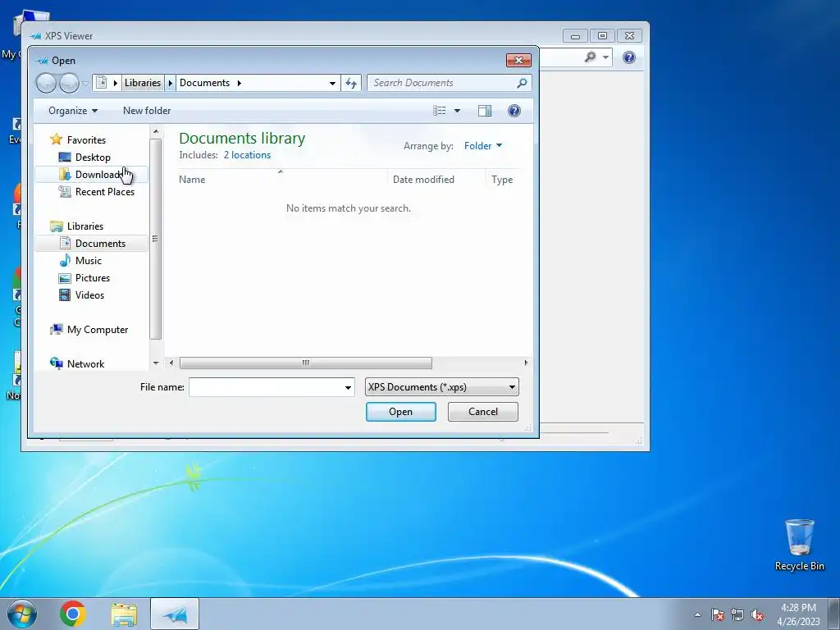840x630 pixels.
Task: Open help from the Open dialog toolbar
Action: (514, 111)
